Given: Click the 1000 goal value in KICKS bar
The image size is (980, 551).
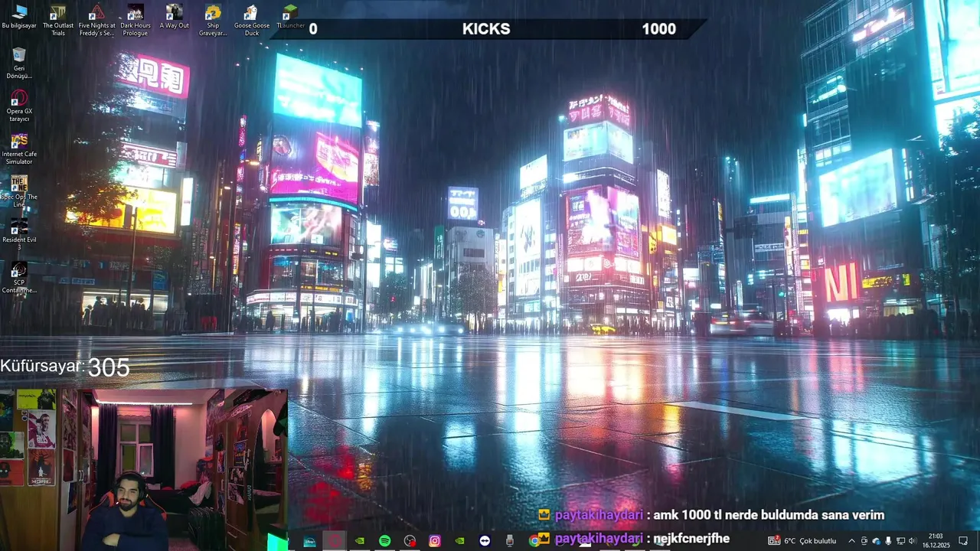Looking at the screenshot, I should tap(658, 29).
